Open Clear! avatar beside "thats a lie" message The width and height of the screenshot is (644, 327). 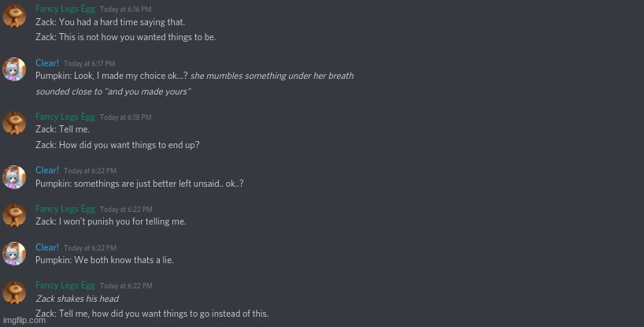click(14, 254)
